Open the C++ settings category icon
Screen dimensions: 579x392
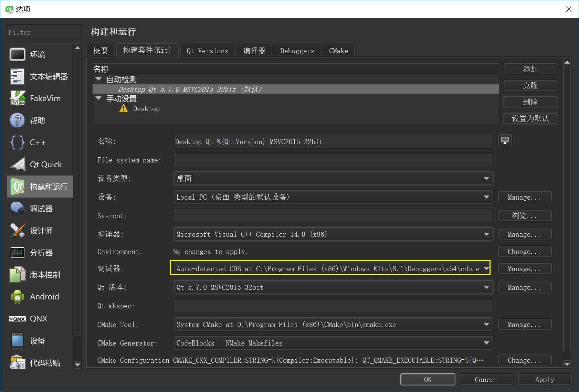17,142
